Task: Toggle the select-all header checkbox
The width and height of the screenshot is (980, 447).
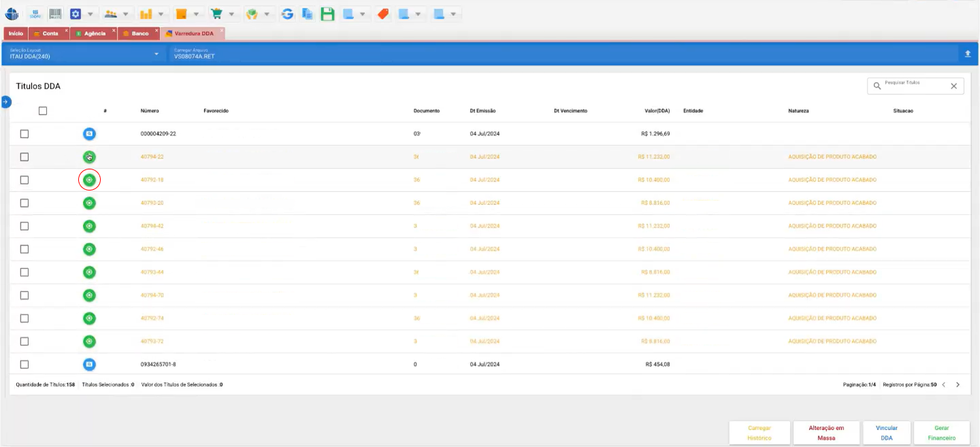Action: pyautogui.click(x=43, y=111)
